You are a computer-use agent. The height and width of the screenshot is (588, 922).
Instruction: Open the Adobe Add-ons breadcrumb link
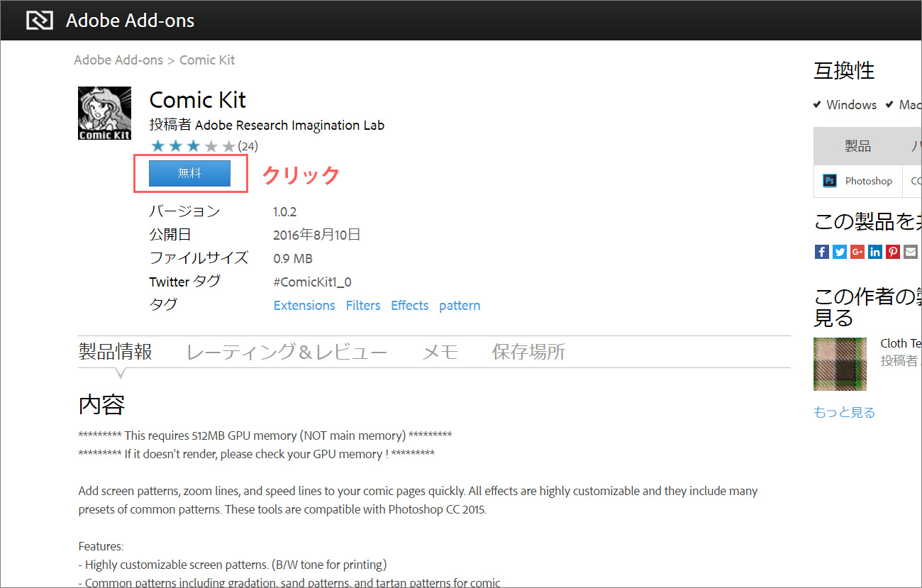point(118,60)
